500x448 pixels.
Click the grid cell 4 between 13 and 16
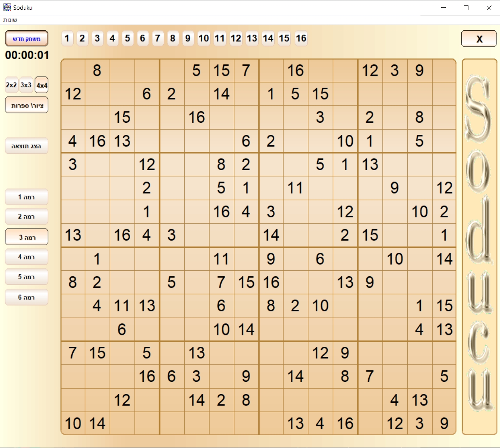point(320,423)
